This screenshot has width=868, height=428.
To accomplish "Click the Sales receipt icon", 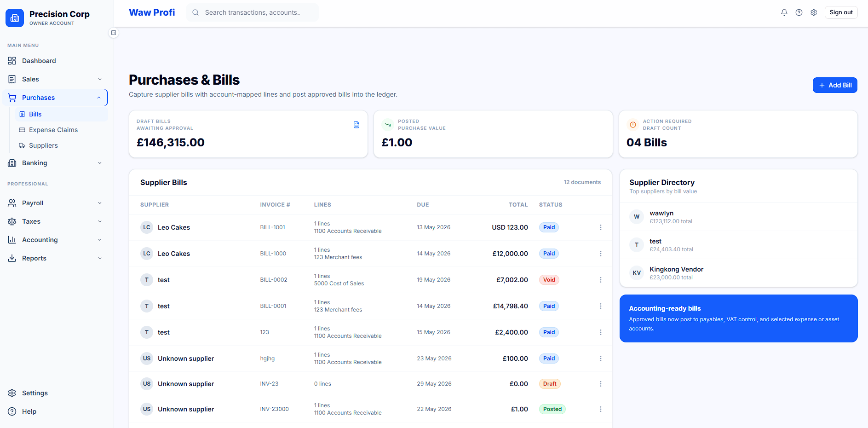I will click(x=12, y=79).
